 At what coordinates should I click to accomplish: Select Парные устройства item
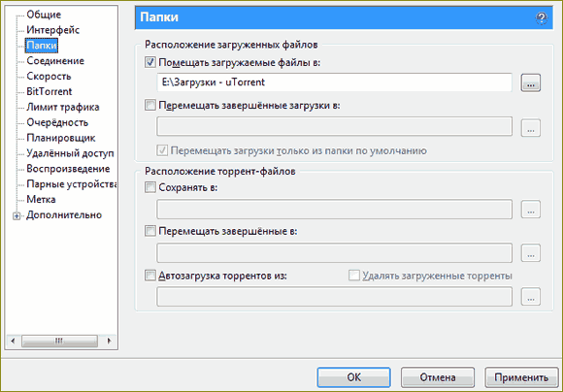(72, 184)
